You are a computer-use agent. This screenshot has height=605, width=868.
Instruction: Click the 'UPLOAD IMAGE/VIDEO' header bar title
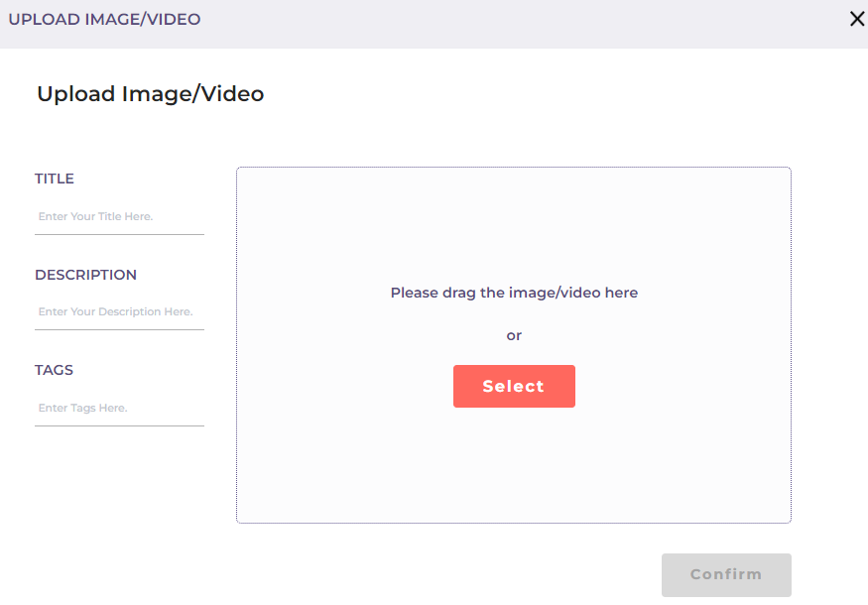click(x=104, y=20)
